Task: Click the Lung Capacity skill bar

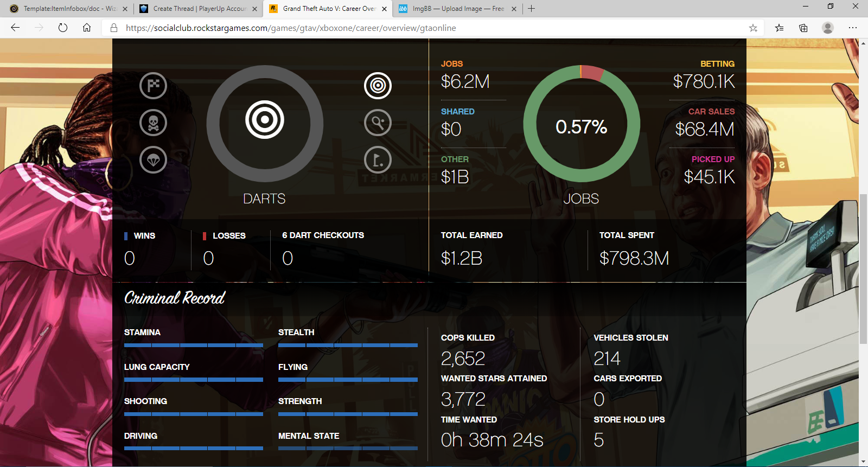Action: (x=194, y=380)
